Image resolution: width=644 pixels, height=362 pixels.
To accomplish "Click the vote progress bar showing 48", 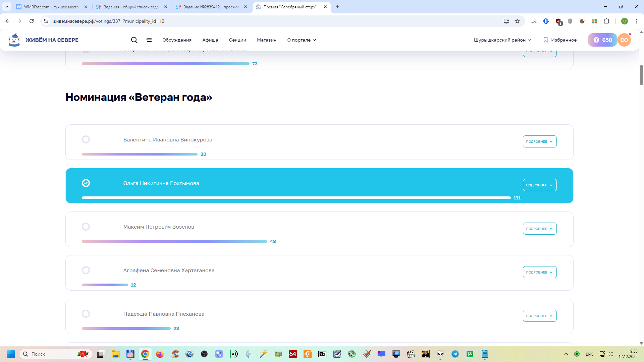I will 174,241.
